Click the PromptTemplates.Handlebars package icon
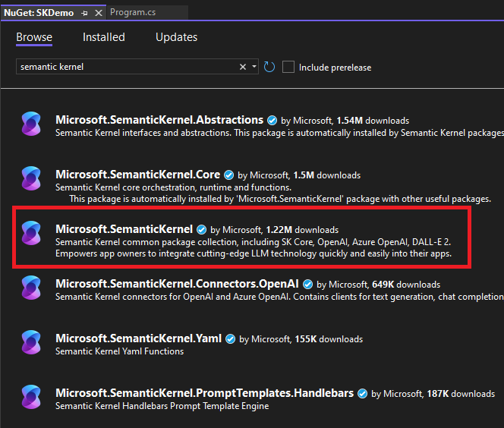 31,397
